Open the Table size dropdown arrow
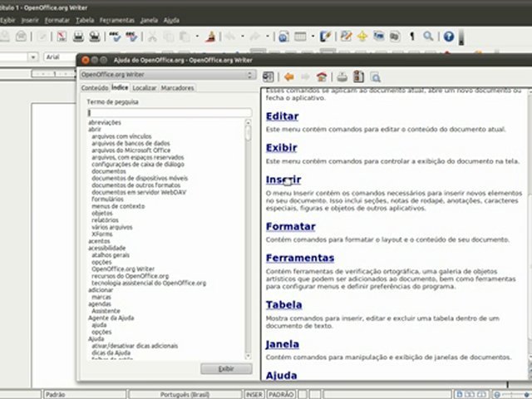Image resolution: width=532 pixels, height=399 pixels. (x=313, y=37)
